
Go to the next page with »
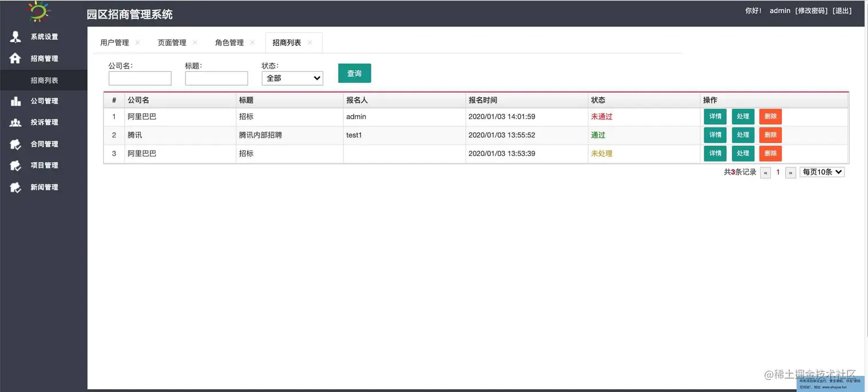pos(790,172)
